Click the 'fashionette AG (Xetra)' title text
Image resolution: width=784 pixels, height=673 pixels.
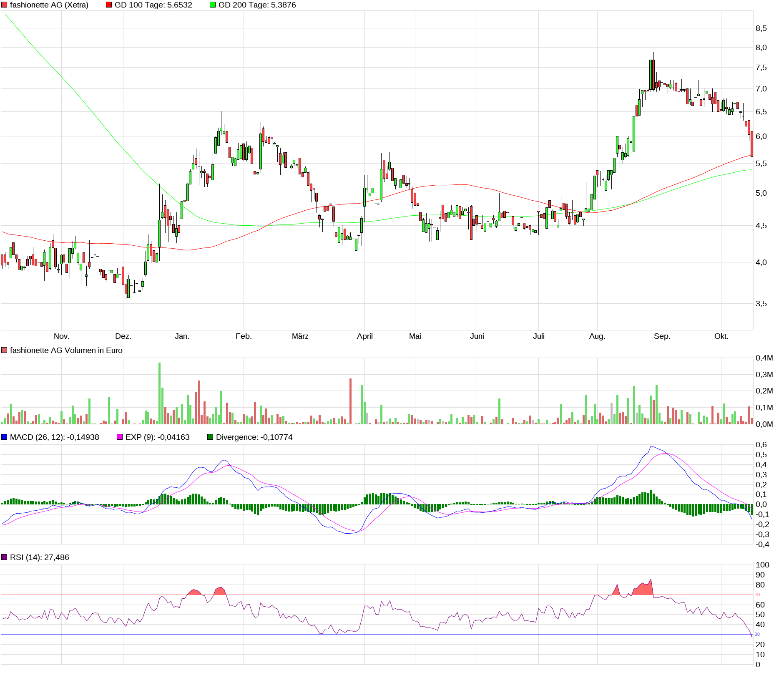pos(49,5)
